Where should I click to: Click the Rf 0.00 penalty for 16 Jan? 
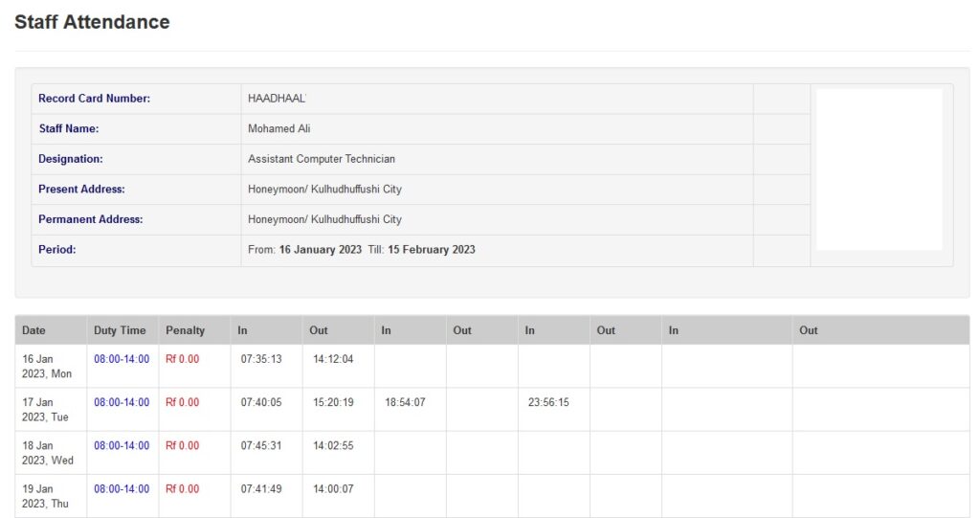tap(182, 359)
